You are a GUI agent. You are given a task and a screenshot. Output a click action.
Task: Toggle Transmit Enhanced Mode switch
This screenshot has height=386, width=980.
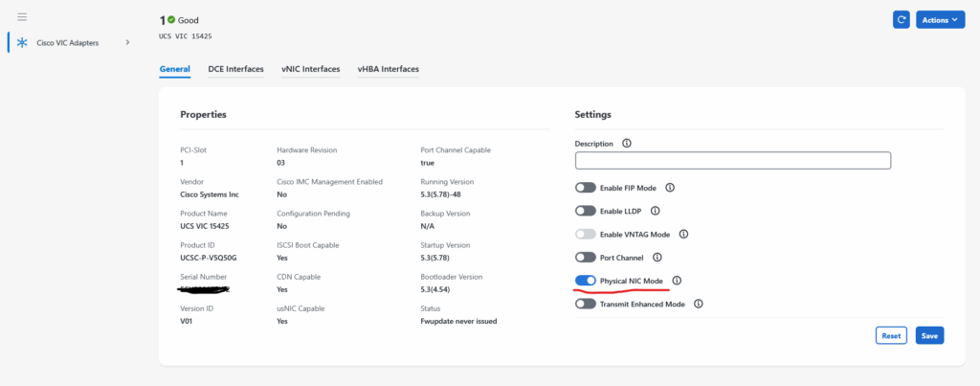(586, 304)
